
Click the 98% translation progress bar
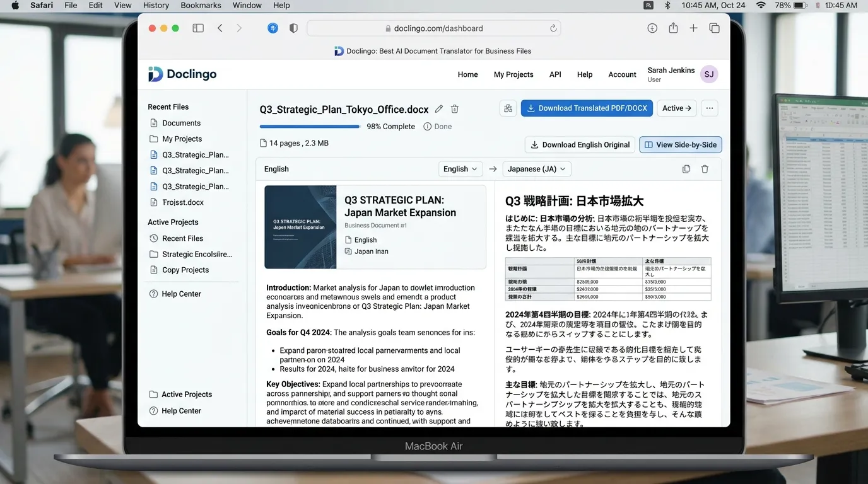(310, 127)
